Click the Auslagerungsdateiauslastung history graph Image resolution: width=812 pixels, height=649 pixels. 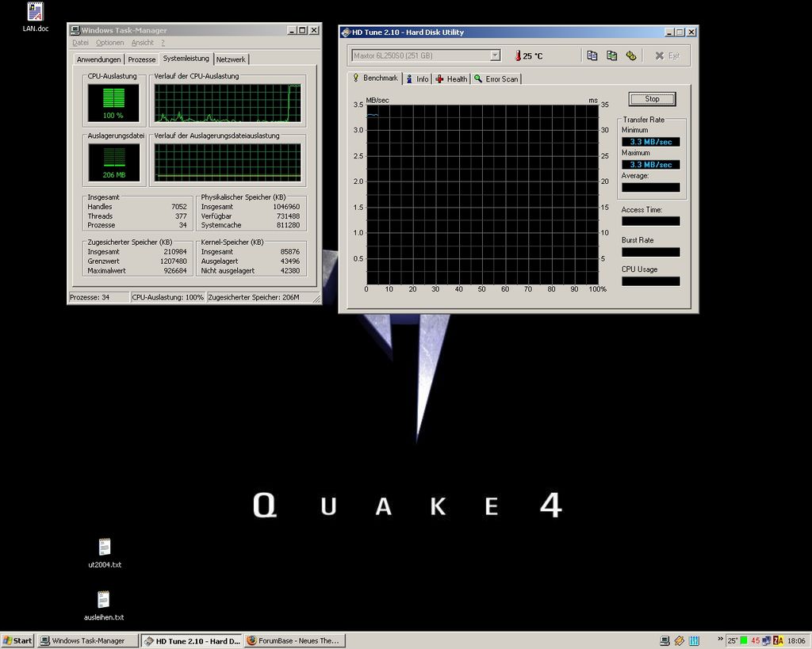point(228,162)
